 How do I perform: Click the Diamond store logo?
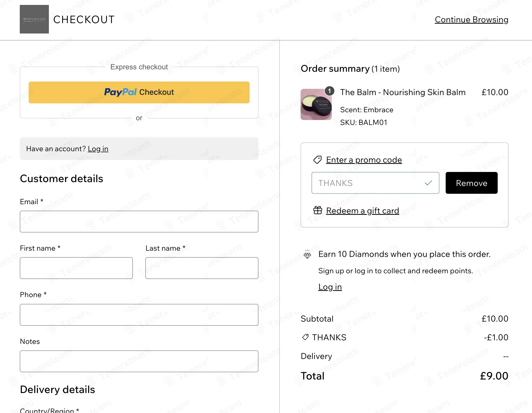pos(34,19)
